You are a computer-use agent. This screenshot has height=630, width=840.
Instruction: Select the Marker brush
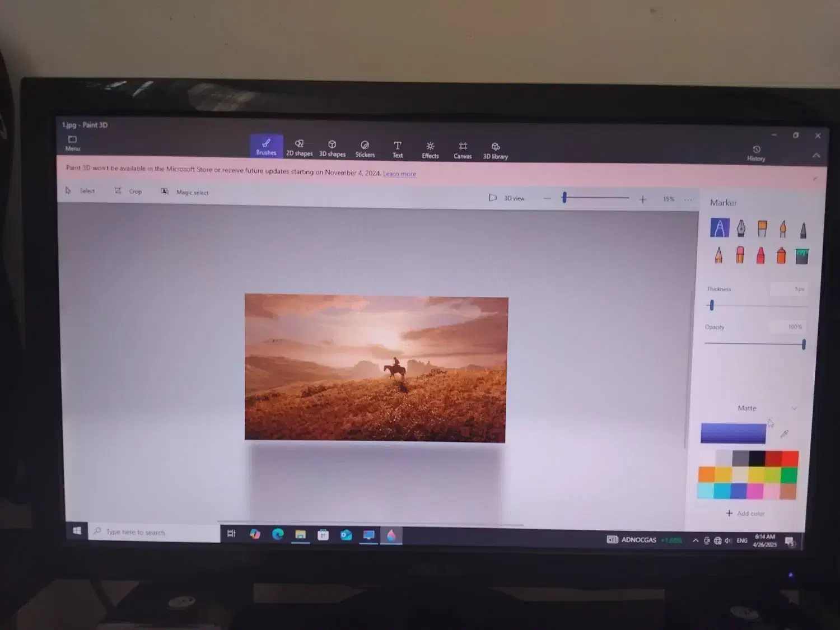720,228
